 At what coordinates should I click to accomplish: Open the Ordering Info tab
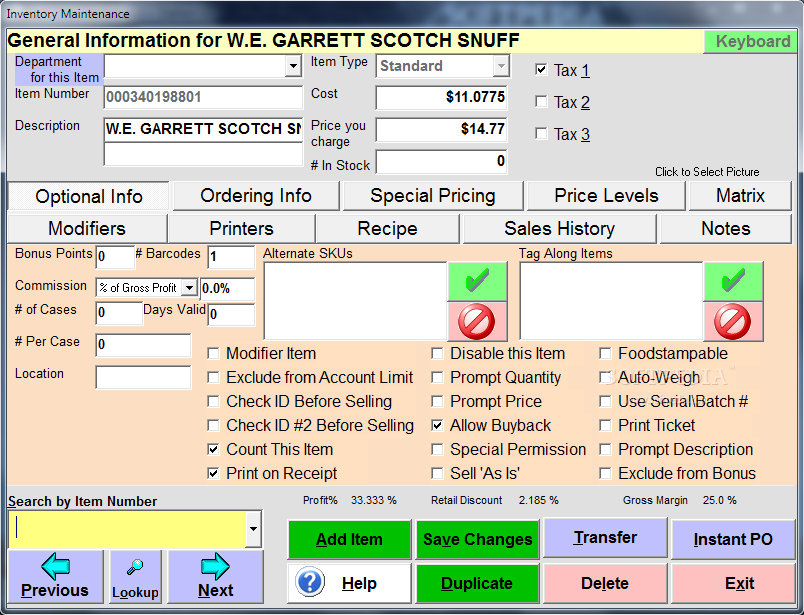coord(256,195)
